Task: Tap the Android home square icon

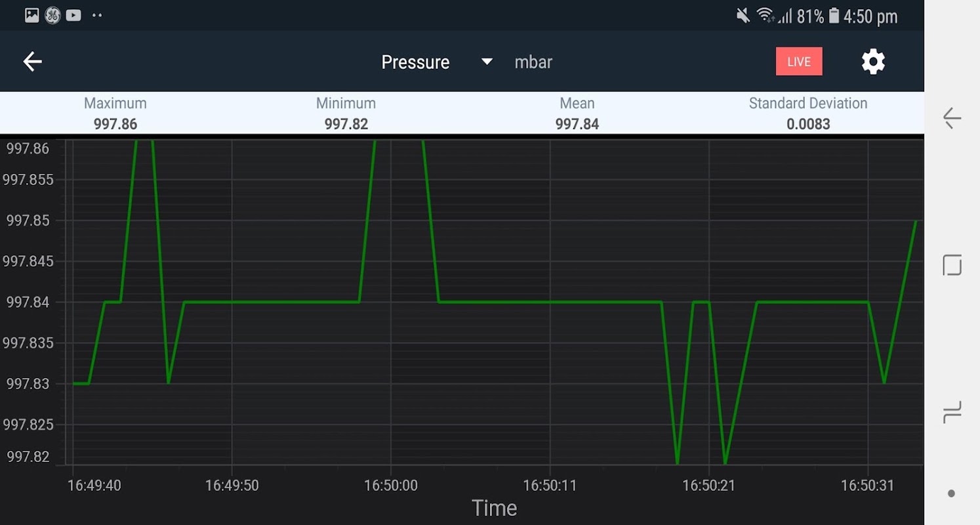Action: (952, 265)
